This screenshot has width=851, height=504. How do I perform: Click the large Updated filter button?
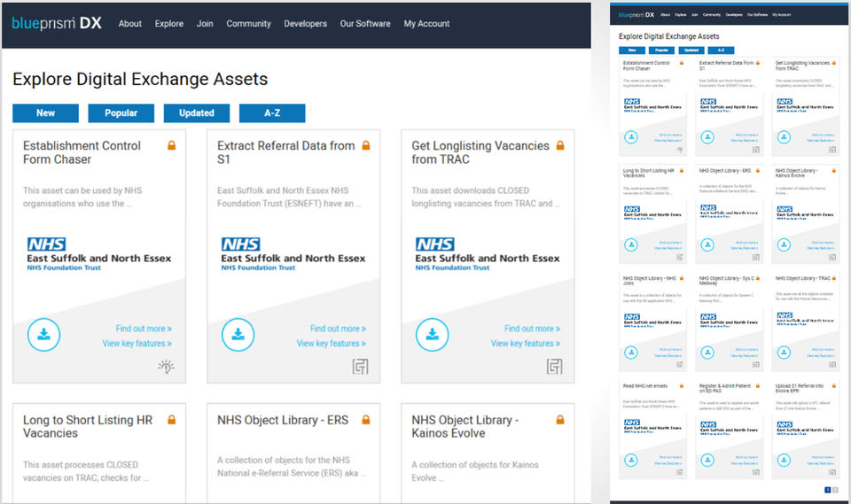tap(196, 113)
